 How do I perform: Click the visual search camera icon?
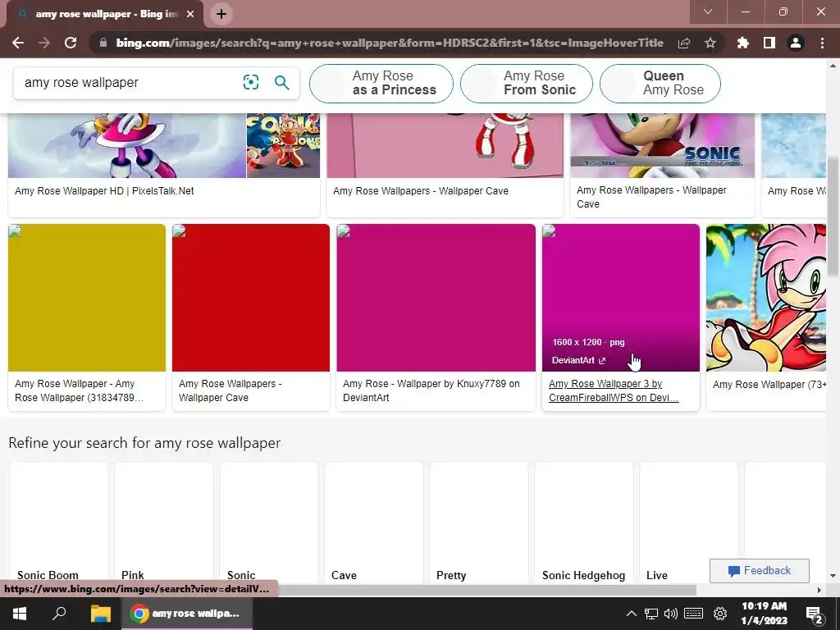point(251,82)
